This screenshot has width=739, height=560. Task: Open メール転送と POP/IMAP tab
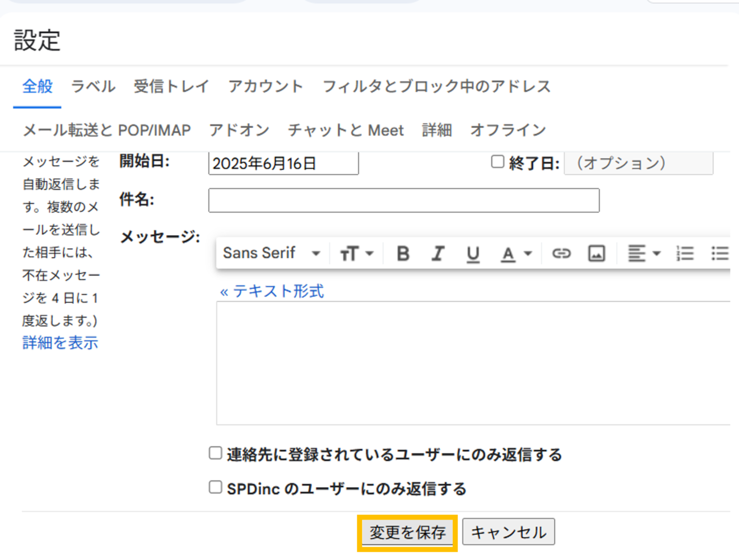(106, 130)
